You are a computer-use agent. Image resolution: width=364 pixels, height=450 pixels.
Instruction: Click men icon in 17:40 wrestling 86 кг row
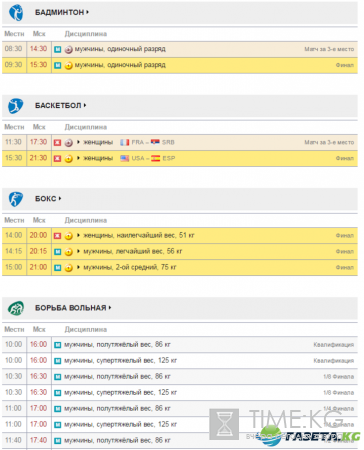click(58, 441)
